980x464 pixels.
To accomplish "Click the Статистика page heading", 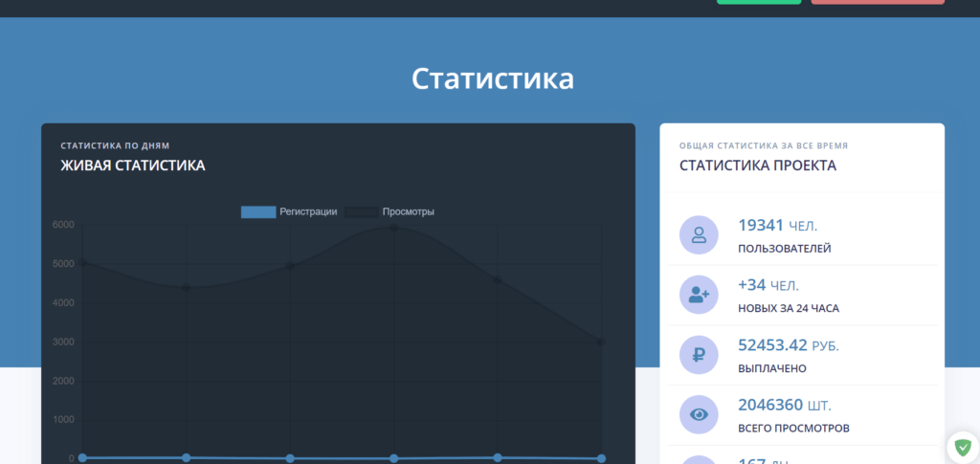I will tap(493, 78).
